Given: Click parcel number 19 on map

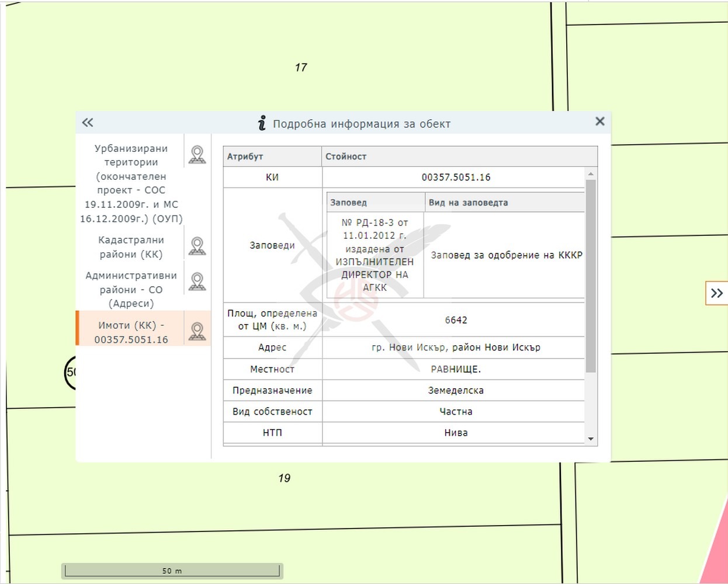Looking at the screenshot, I should [x=285, y=478].
